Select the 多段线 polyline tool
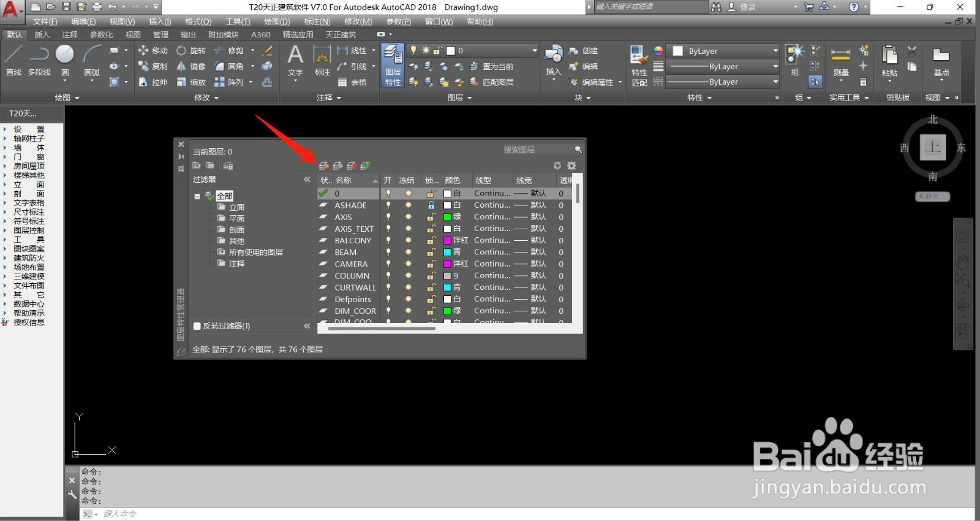Image resolution: width=980 pixels, height=521 pixels. [x=39, y=61]
